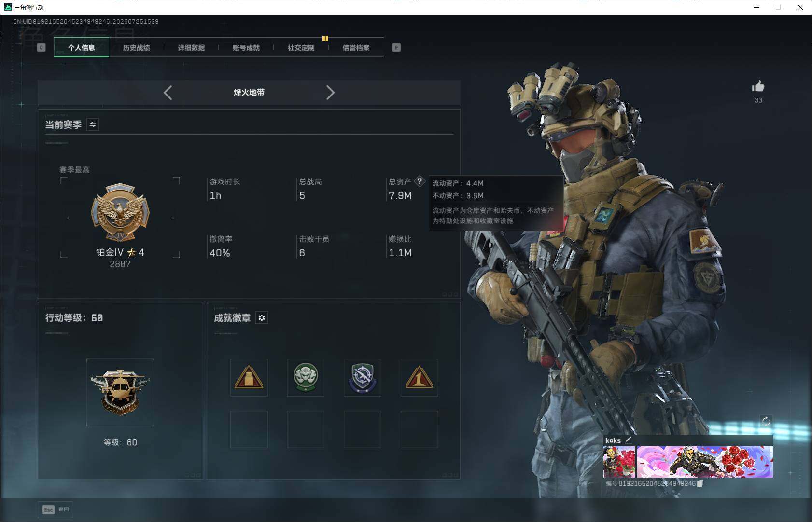Copy the player ID with the copy icon
Viewport: 812px width, 522px height.
tap(700, 483)
